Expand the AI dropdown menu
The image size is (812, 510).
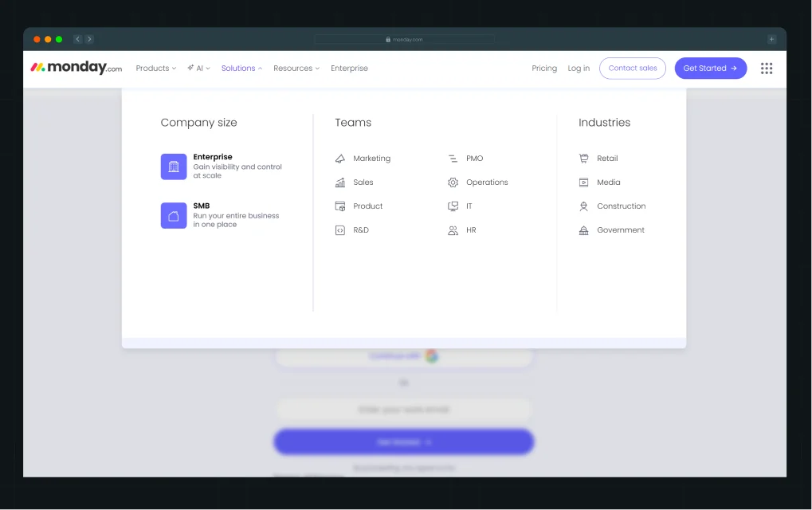point(199,69)
